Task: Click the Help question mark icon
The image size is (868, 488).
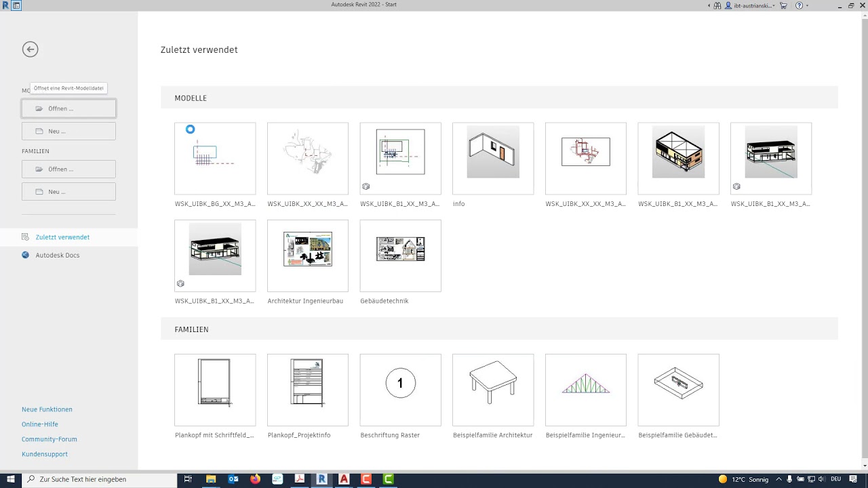Action: point(799,5)
